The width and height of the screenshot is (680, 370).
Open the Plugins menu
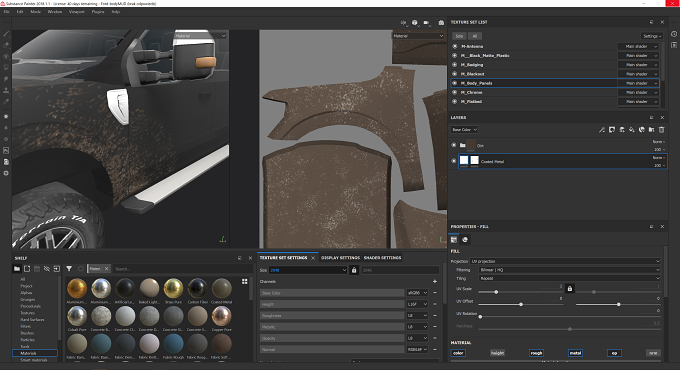(x=98, y=12)
